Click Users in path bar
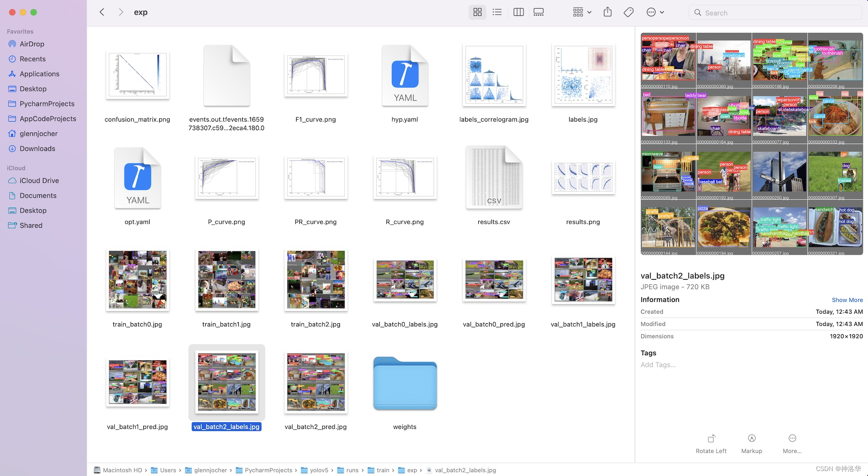Image resolution: width=868 pixels, height=476 pixels. click(164, 470)
